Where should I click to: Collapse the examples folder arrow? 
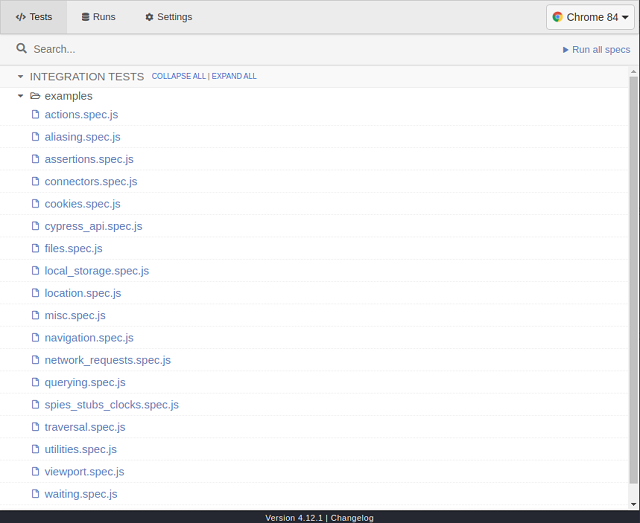tap(20, 96)
